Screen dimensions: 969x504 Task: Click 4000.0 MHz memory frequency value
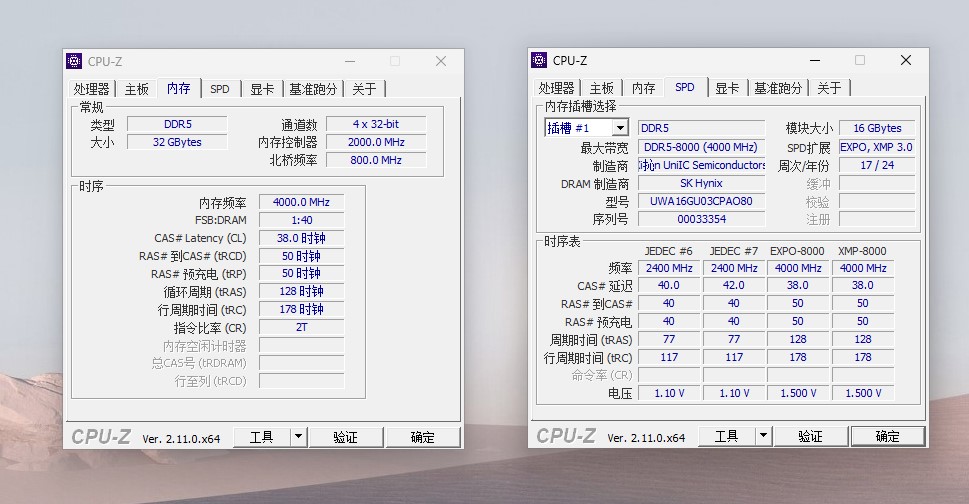pos(302,202)
